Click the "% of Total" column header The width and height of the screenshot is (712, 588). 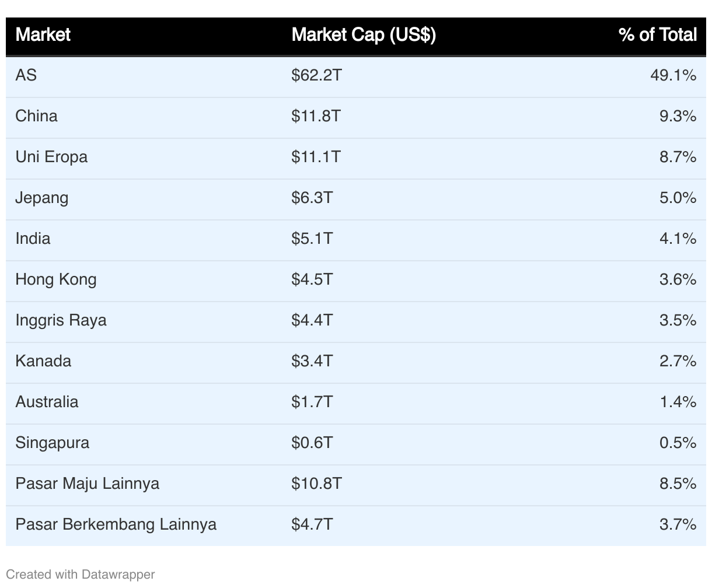click(x=657, y=35)
